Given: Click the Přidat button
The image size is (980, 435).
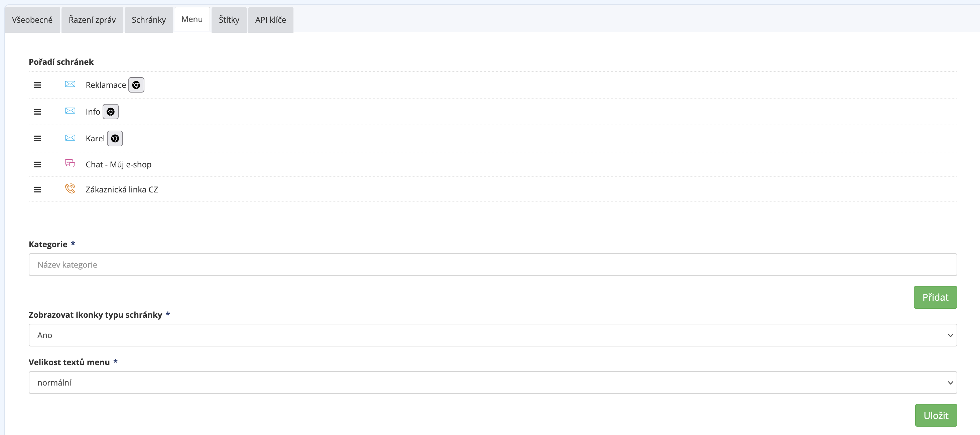Looking at the screenshot, I should pos(935,297).
